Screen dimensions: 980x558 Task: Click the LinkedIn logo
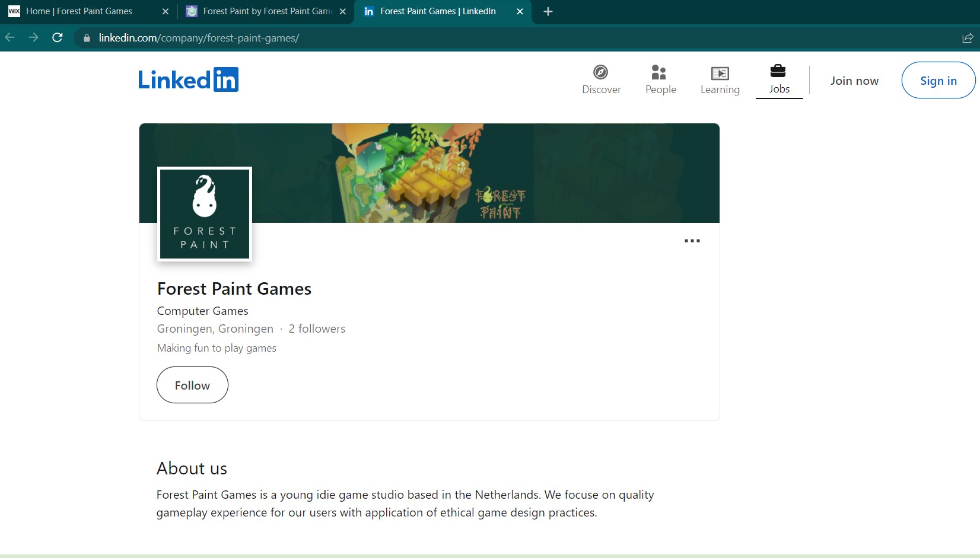188,79
